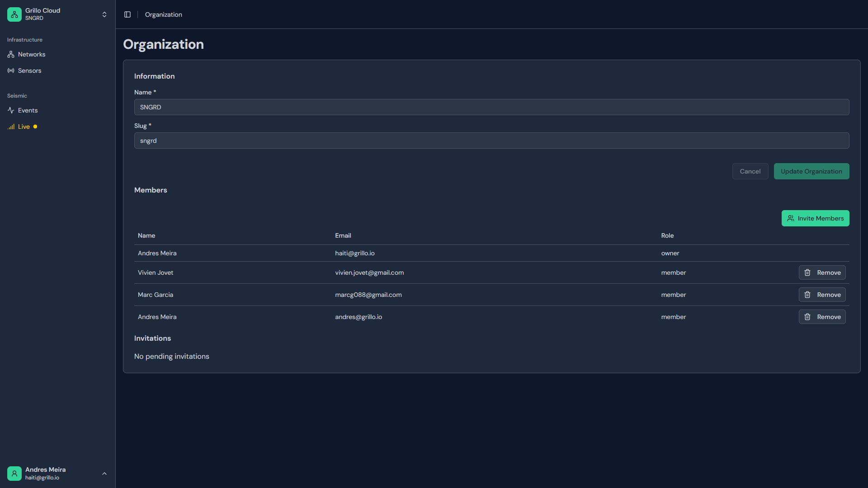Click the Sensors broadcast icon
The image size is (868, 488).
11,70
